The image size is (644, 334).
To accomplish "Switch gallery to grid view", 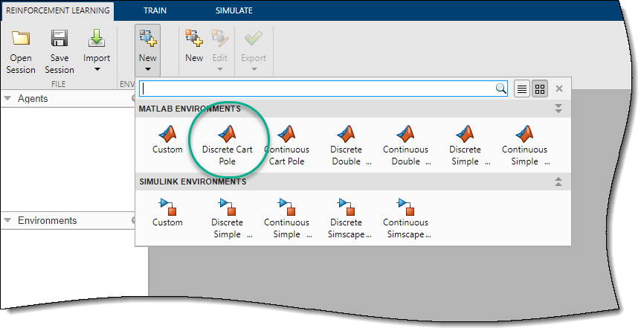I will [x=540, y=89].
